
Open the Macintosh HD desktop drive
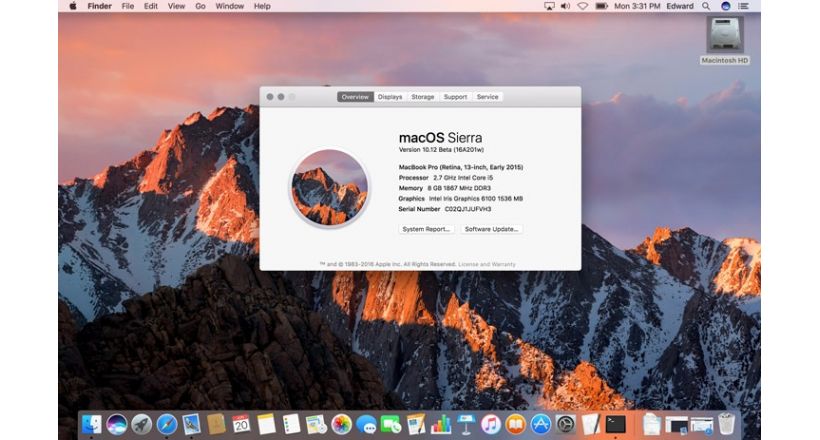coord(725,40)
